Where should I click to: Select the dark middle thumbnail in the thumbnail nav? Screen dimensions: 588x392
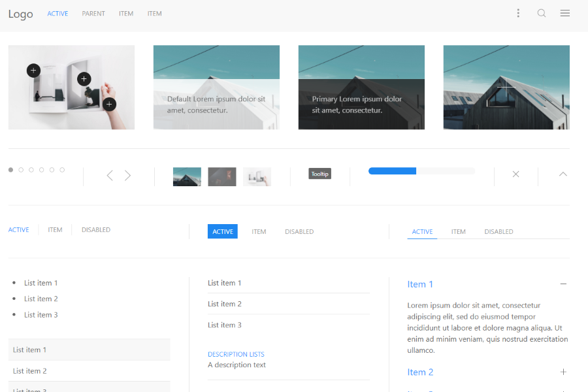[222, 176]
